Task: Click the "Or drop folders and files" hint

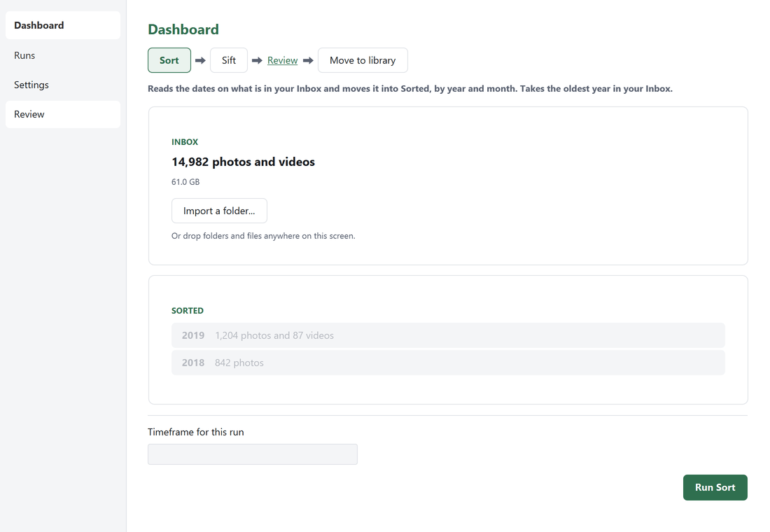Action: pyautogui.click(x=263, y=236)
